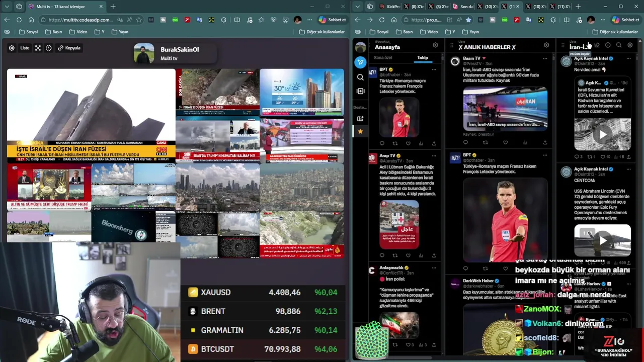This screenshot has height=362, width=644.
Task: Open Diğer sık kullanılanlar folder in left browser
Action: coord(322,32)
